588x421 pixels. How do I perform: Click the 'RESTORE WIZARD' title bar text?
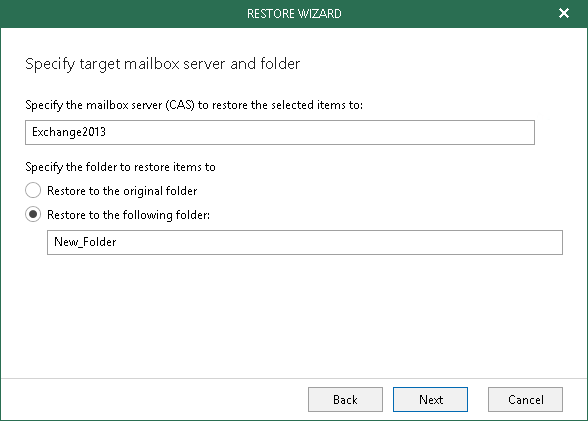pos(294,14)
